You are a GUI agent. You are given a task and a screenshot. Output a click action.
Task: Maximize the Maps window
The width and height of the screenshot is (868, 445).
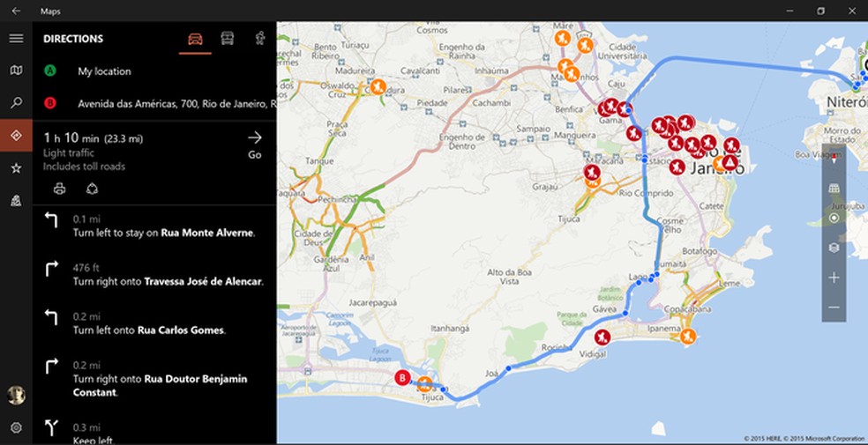pyautogui.click(x=821, y=11)
